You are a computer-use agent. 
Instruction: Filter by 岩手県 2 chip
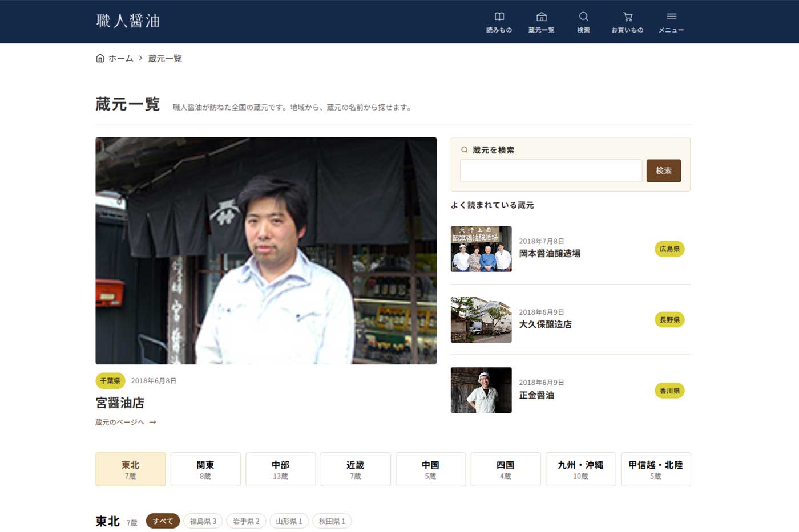coord(246,521)
